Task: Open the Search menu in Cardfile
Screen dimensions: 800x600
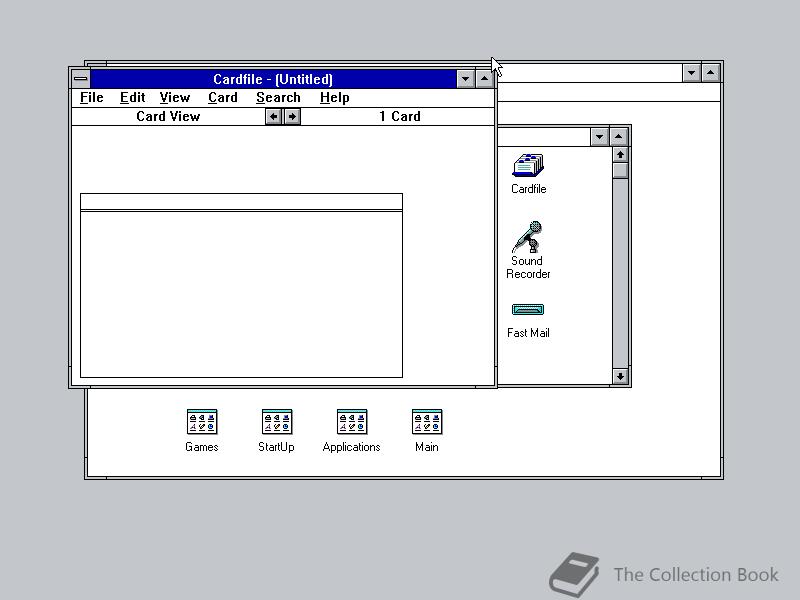Action: (278, 97)
